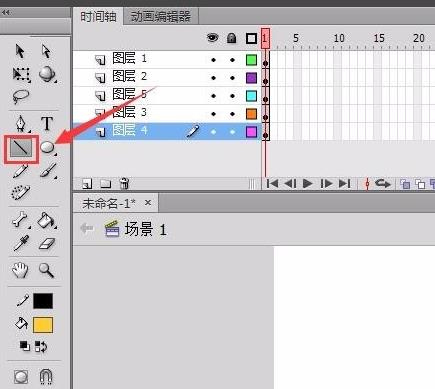
Task: Select the Bone tool
Action: point(21,220)
